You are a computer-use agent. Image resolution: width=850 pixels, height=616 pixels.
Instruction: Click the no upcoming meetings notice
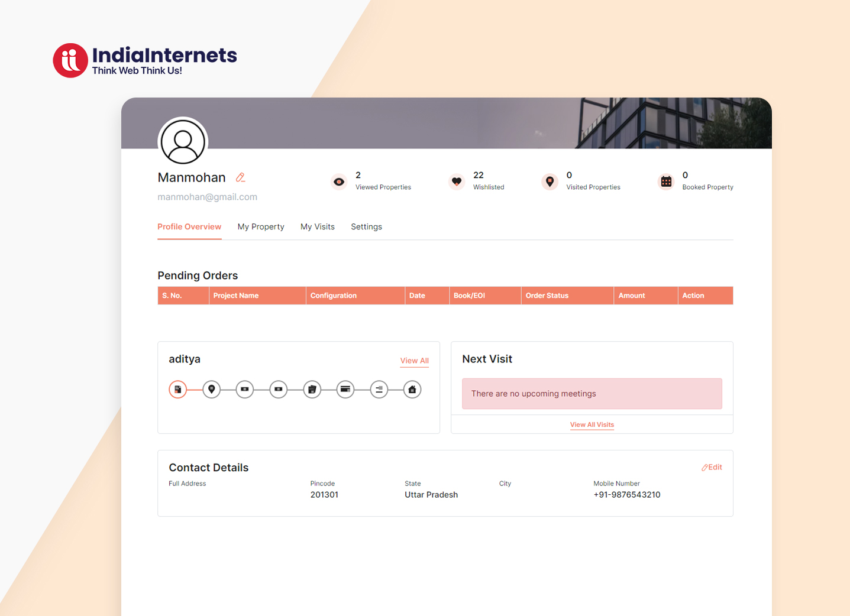[592, 394]
